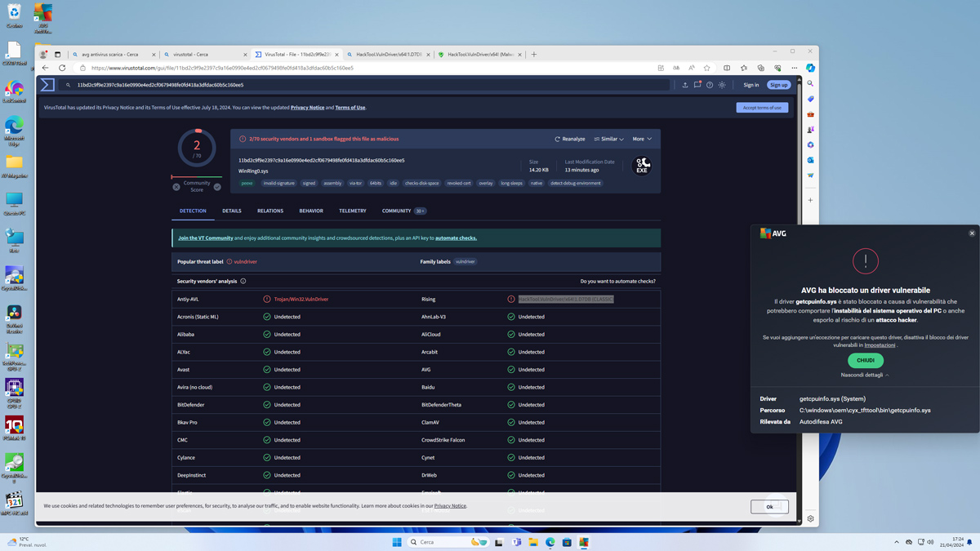
Task: Open the browser split screen icon
Action: (727, 69)
